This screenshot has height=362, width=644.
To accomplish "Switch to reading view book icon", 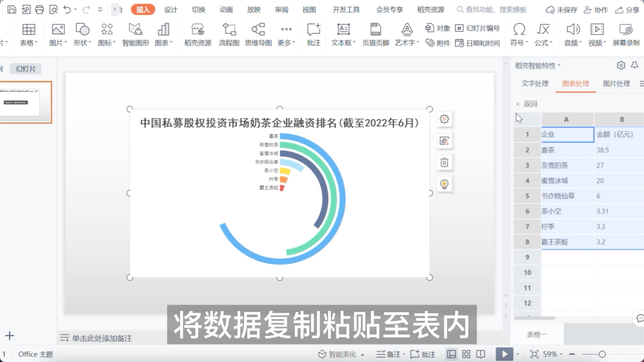I will click(481, 354).
